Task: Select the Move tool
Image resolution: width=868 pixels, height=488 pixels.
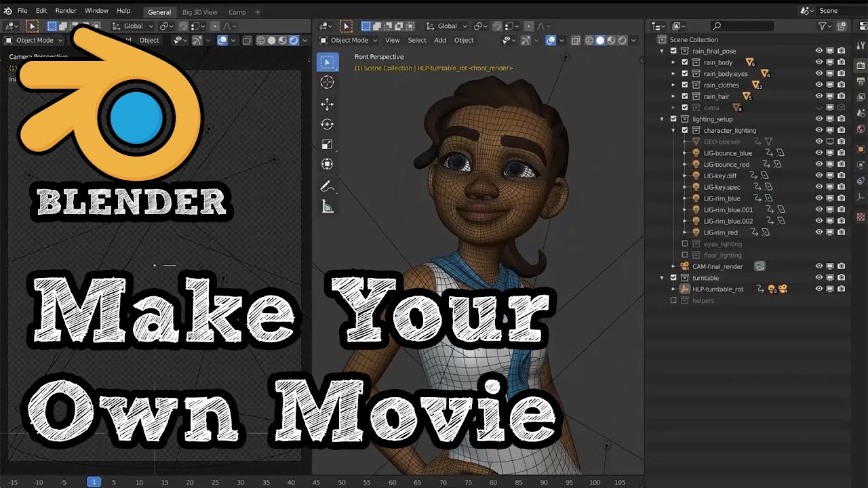Action: point(327,104)
